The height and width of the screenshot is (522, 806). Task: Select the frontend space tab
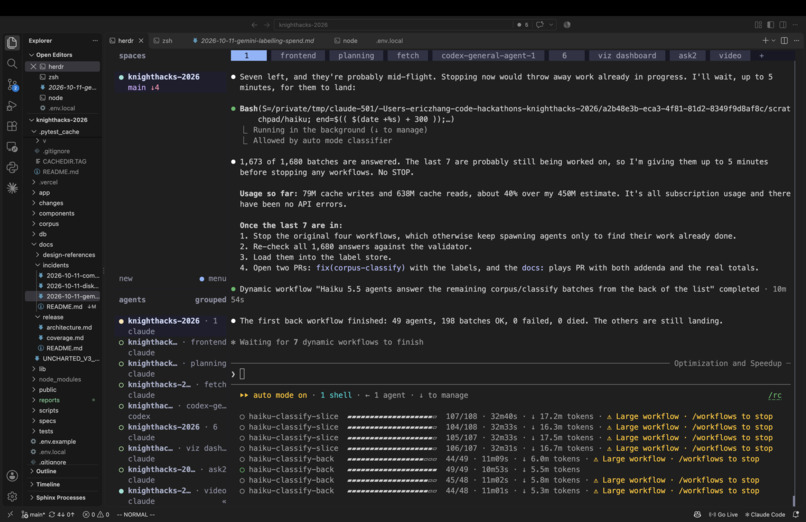[298, 55]
